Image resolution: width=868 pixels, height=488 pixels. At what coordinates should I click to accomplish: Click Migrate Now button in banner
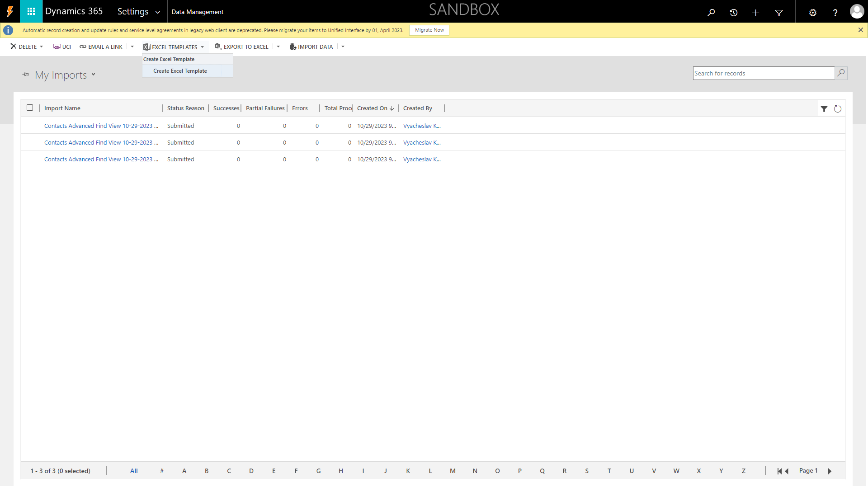click(x=429, y=30)
